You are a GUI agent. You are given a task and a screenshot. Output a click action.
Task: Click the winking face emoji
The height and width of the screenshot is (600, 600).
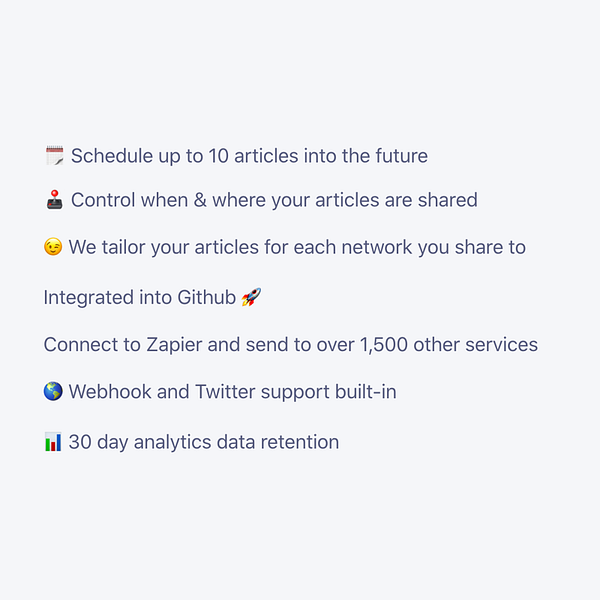point(53,247)
